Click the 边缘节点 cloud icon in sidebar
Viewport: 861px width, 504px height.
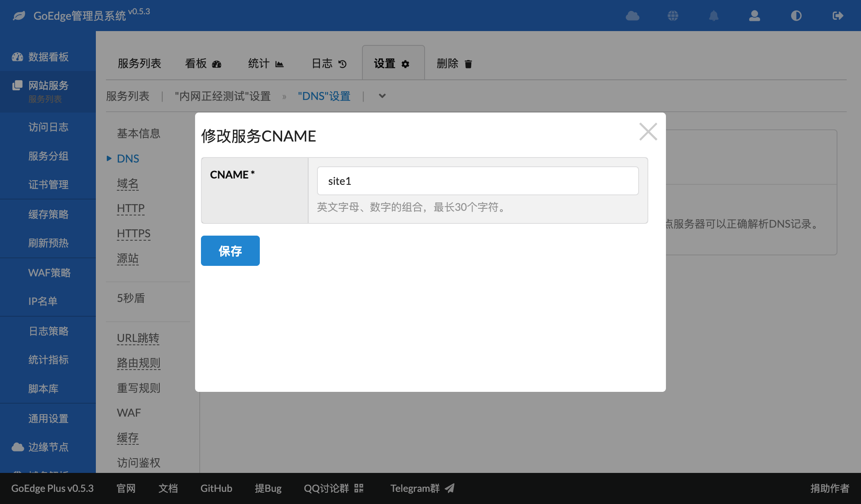pyautogui.click(x=17, y=447)
